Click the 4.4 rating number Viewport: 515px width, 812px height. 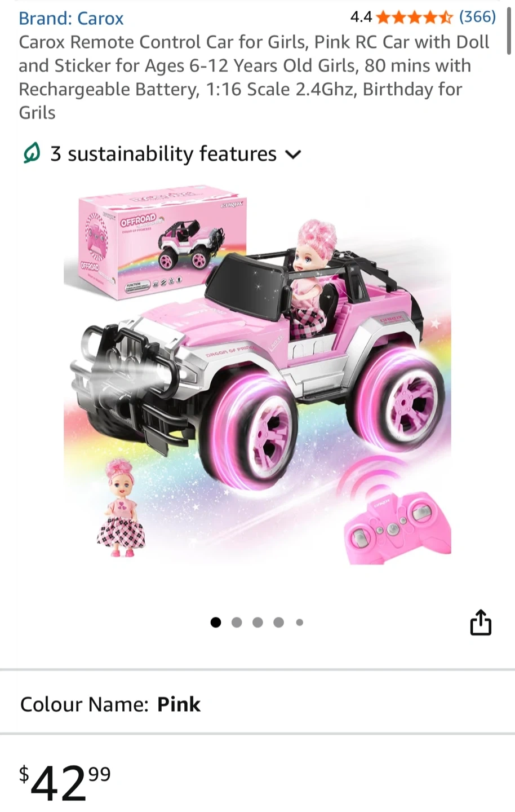[361, 17]
